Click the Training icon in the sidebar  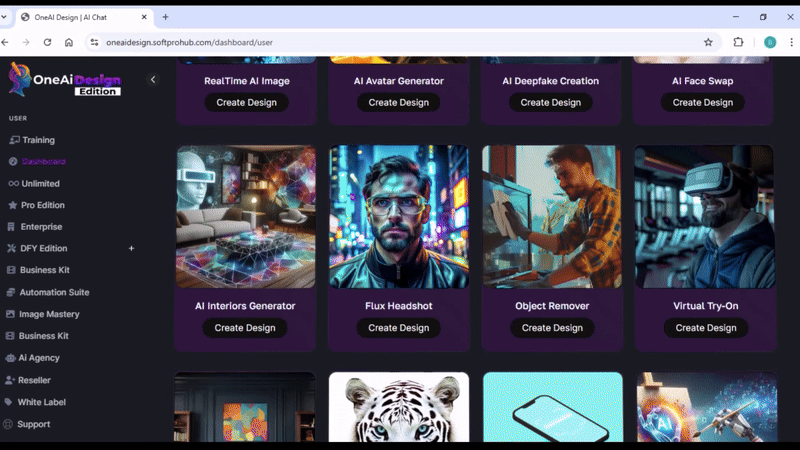pos(13,140)
